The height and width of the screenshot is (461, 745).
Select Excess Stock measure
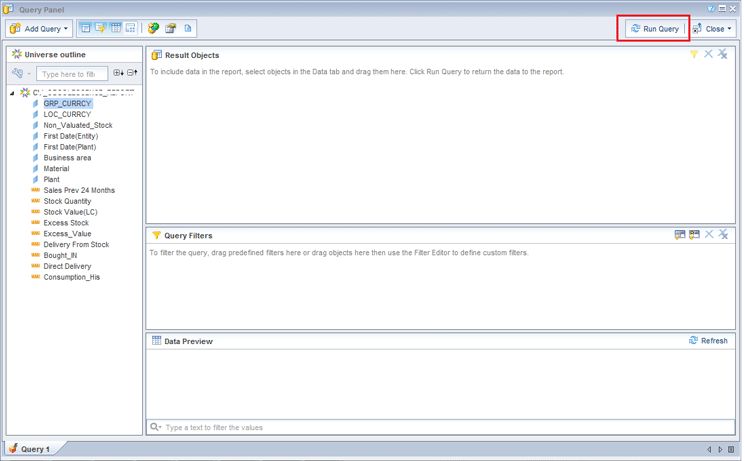pos(66,223)
